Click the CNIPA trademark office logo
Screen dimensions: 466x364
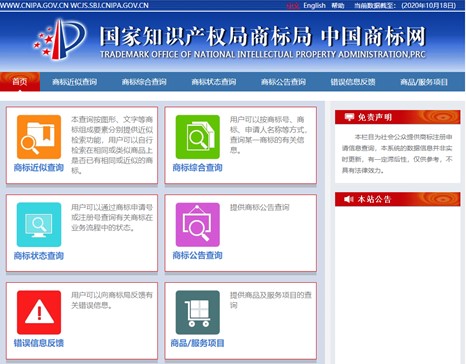tap(60, 39)
